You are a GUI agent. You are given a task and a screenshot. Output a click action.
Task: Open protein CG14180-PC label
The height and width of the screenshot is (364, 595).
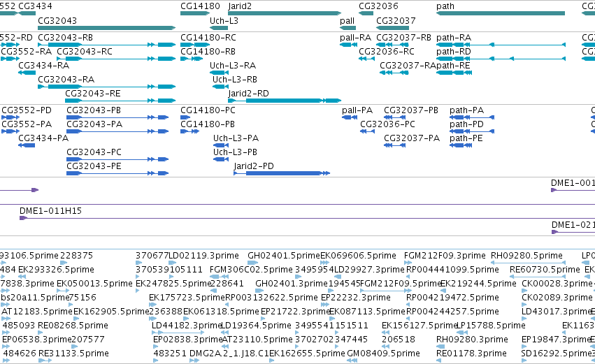(x=208, y=110)
